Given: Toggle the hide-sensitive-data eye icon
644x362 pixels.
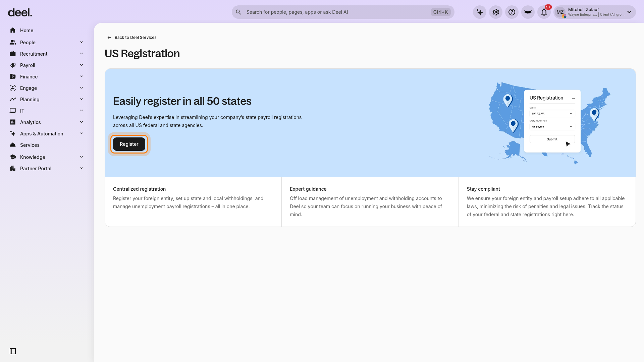Looking at the screenshot, I should pos(528,12).
